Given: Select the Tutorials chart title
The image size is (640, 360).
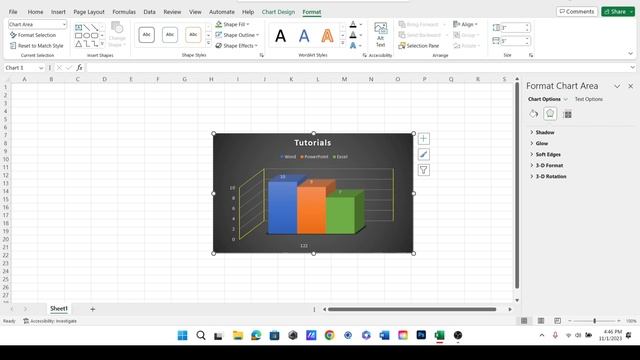Looking at the screenshot, I should coord(313,142).
